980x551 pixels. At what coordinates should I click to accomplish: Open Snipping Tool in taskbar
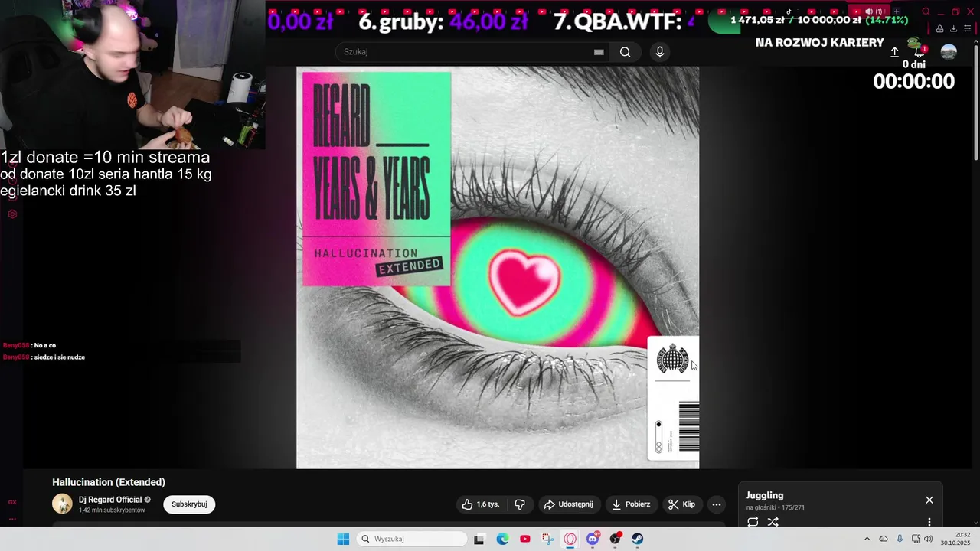pos(547,539)
